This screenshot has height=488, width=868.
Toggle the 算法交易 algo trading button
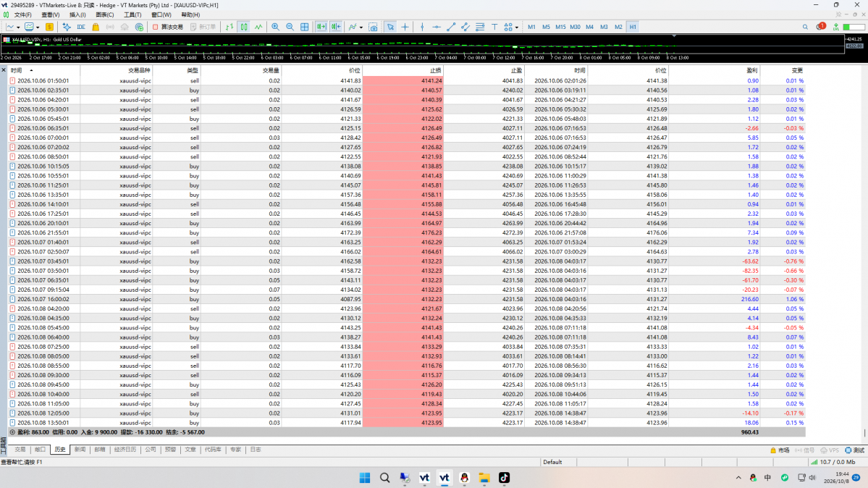168,27
